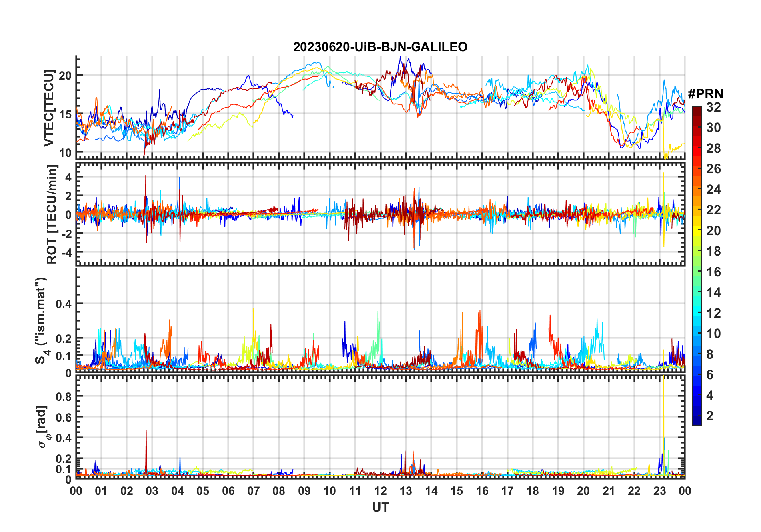This screenshot has width=761, height=532.
Task: Select the colorbar tick label 30
Action: [x=713, y=128]
